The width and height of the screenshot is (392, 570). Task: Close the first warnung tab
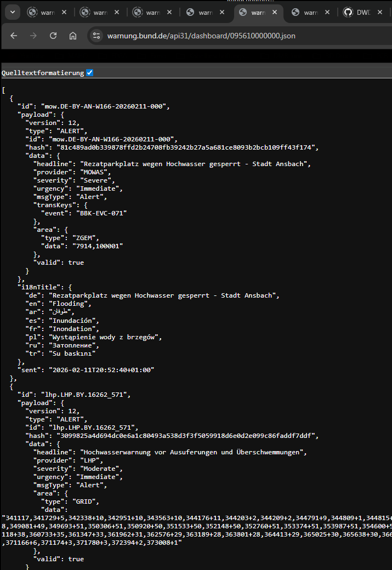coord(65,12)
